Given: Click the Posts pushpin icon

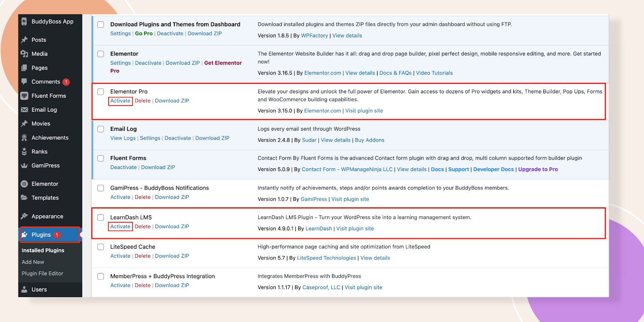Looking at the screenshot, I should (x=24, y=40).
